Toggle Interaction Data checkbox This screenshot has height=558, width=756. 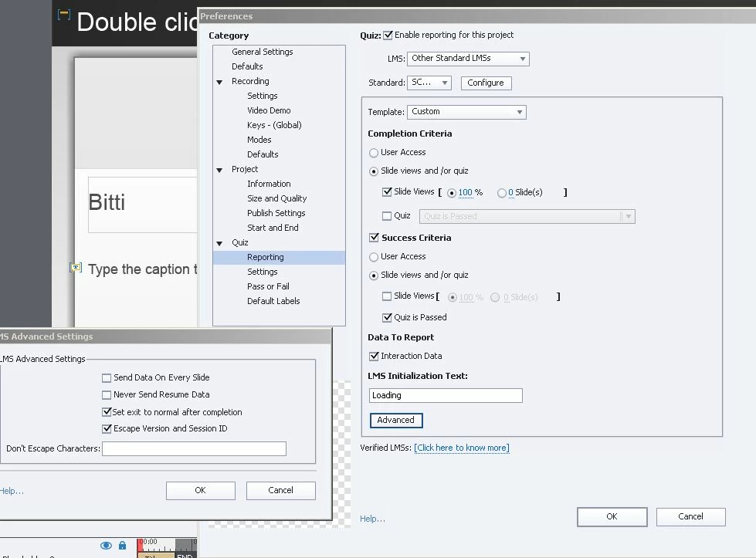pos(374,356)
